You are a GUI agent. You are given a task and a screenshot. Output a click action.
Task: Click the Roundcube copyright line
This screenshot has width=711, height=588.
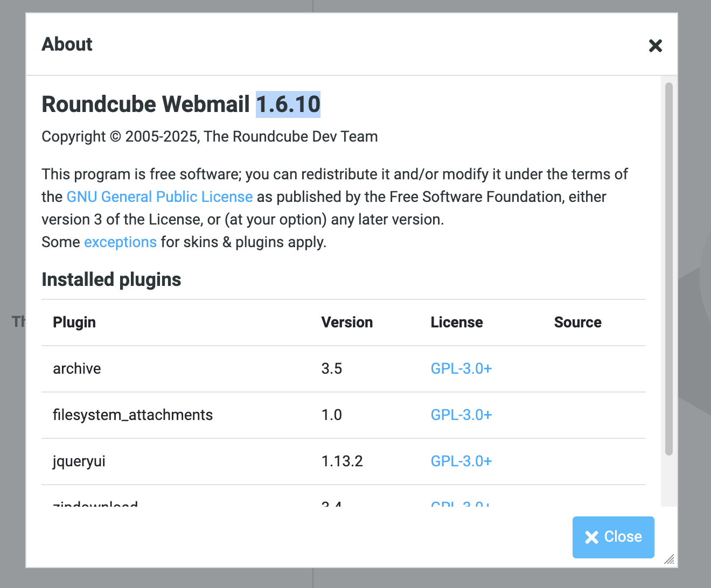[210, 137]
